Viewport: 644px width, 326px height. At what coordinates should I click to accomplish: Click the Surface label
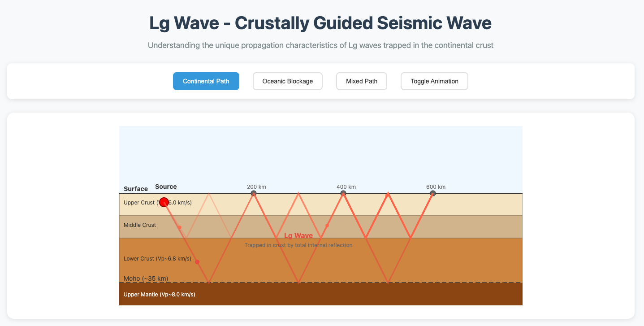tap(136, 189)
